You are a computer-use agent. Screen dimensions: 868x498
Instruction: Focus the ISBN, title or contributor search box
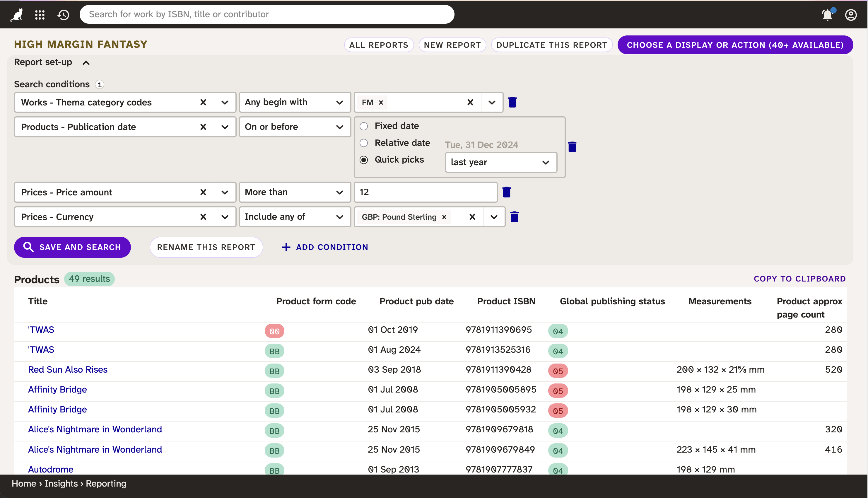click(x=267, y=14)
